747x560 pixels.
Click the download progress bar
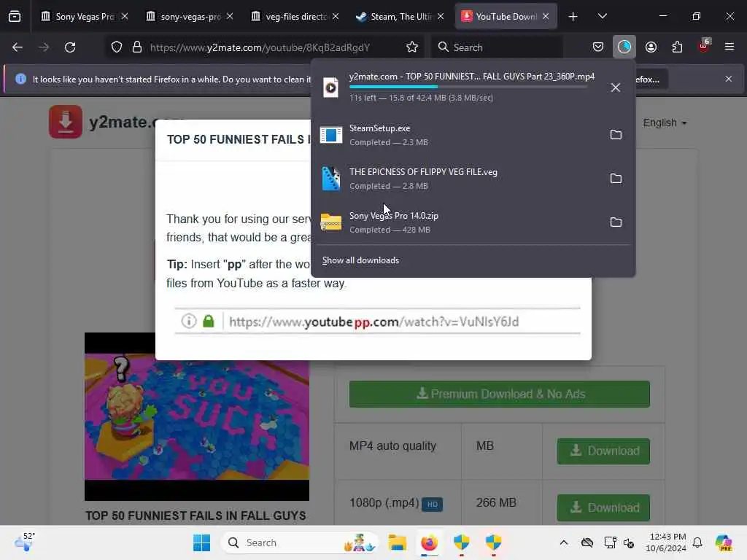tap(468, 87)
